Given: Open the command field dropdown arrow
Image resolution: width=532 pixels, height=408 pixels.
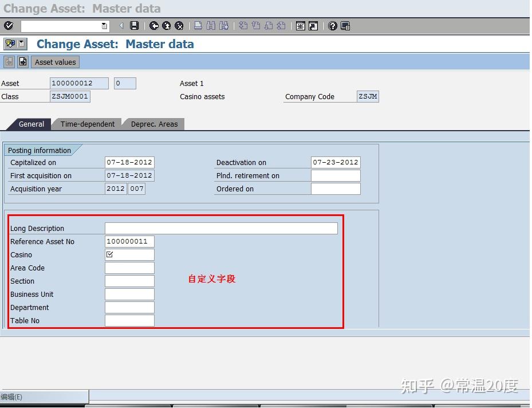Looking at the screenshot, I should 103,26.
